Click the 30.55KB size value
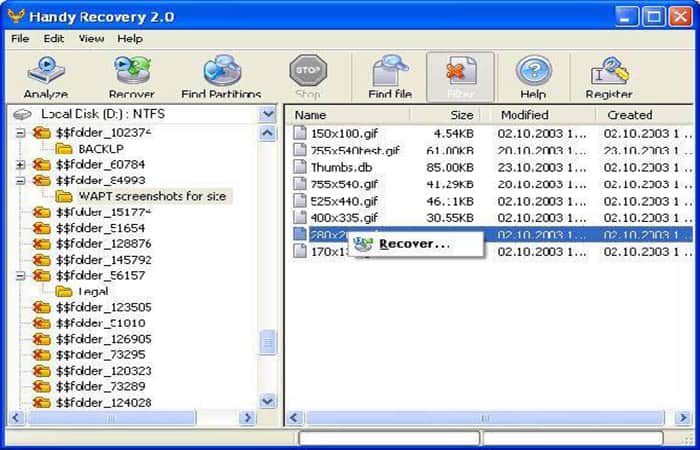700x450 pixels. [x=450, y=218]
